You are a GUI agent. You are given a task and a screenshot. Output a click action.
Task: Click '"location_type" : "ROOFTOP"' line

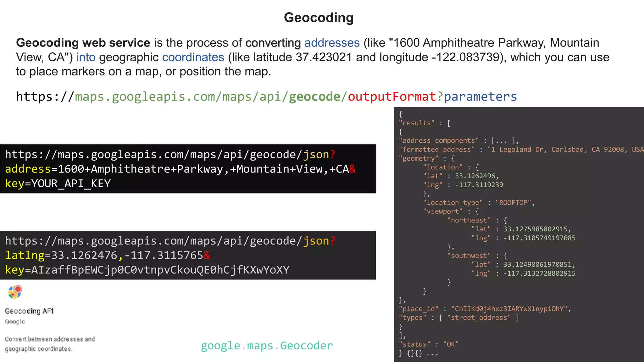pyautogui.click(x=479, y=203)
